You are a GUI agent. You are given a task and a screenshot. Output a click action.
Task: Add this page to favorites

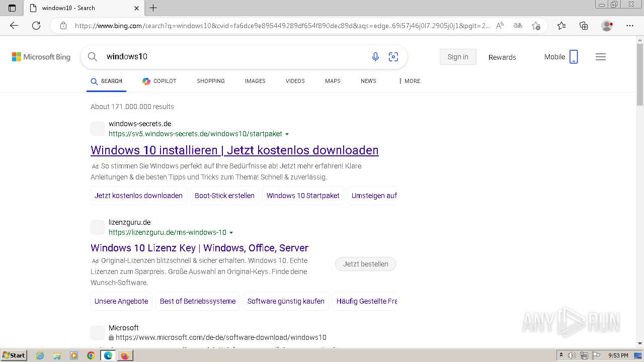536,26
